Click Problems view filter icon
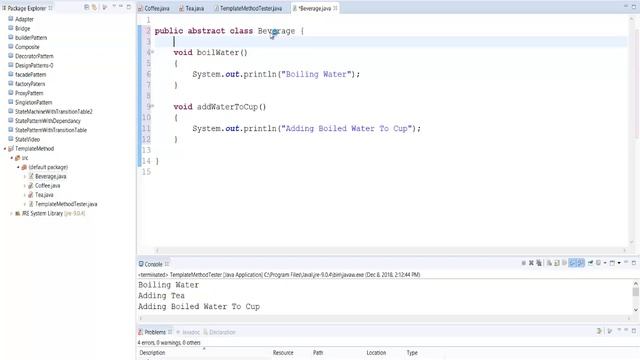 pos(610,331)
